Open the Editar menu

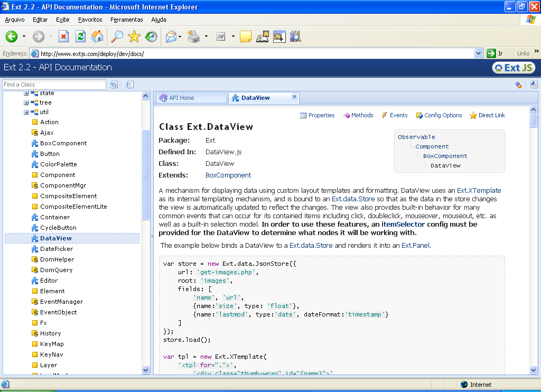(40, 20)
